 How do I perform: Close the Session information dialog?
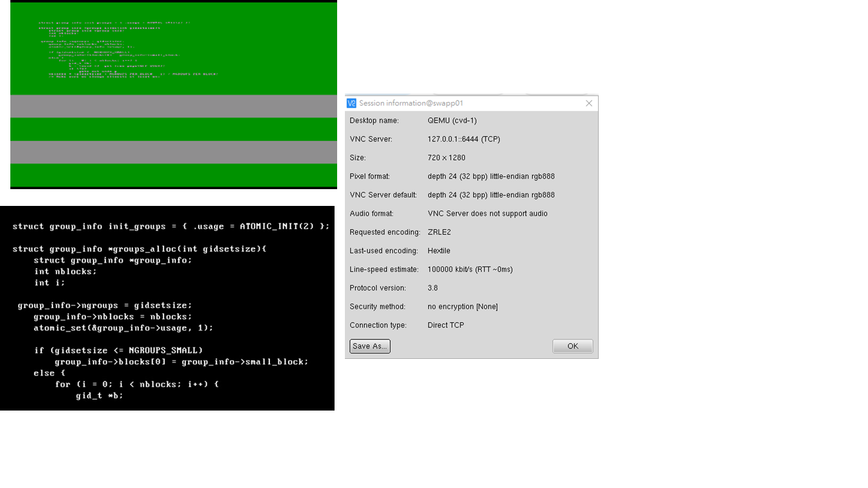(x=589, y=103)
